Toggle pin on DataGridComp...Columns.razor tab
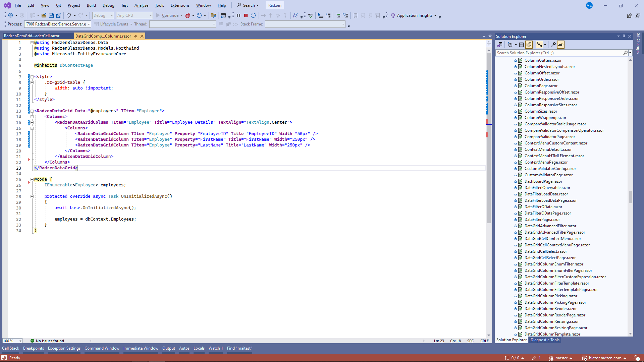644x362 pixels. pos(136,36)
